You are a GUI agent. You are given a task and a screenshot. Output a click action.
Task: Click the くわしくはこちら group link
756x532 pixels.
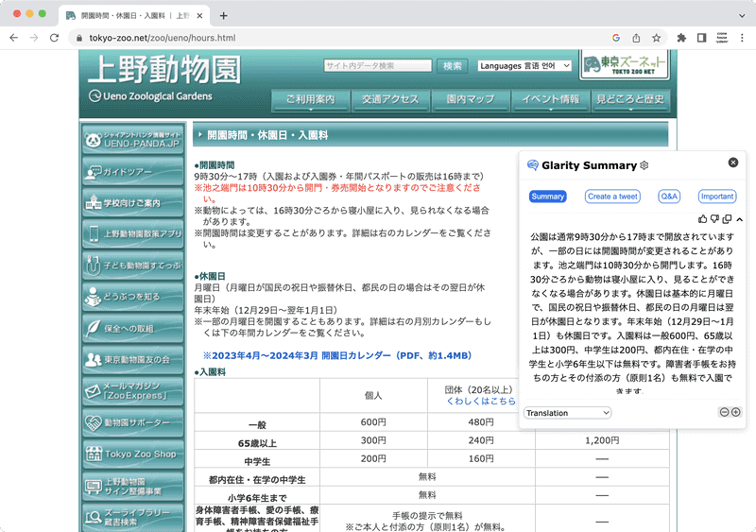pos(481,401)
